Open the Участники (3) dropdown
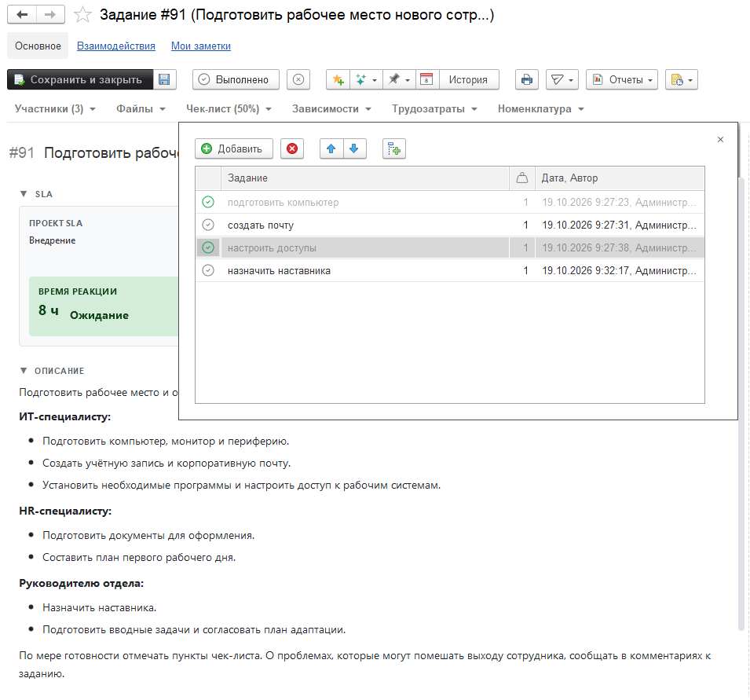The width and height of the screenshot is (750, 700). tap(55, 109)
